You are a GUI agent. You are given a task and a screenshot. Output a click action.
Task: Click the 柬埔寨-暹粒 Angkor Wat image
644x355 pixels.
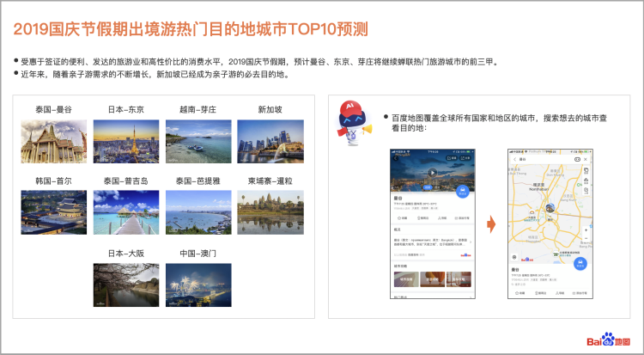point(270,212)
